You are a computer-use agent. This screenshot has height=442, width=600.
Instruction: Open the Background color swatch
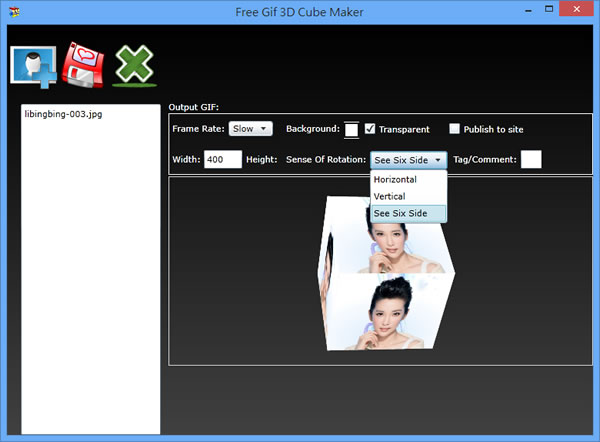click(x=351, y=129)
